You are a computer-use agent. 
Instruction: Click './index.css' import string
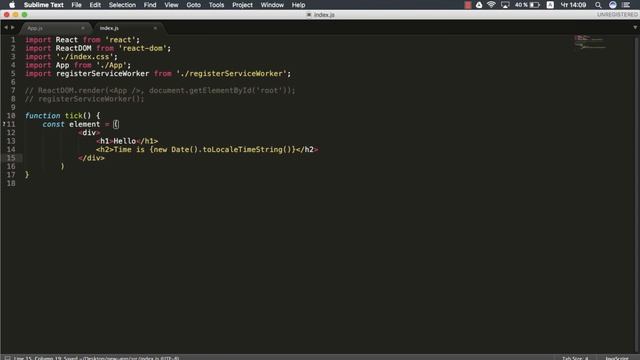point(84,57)
